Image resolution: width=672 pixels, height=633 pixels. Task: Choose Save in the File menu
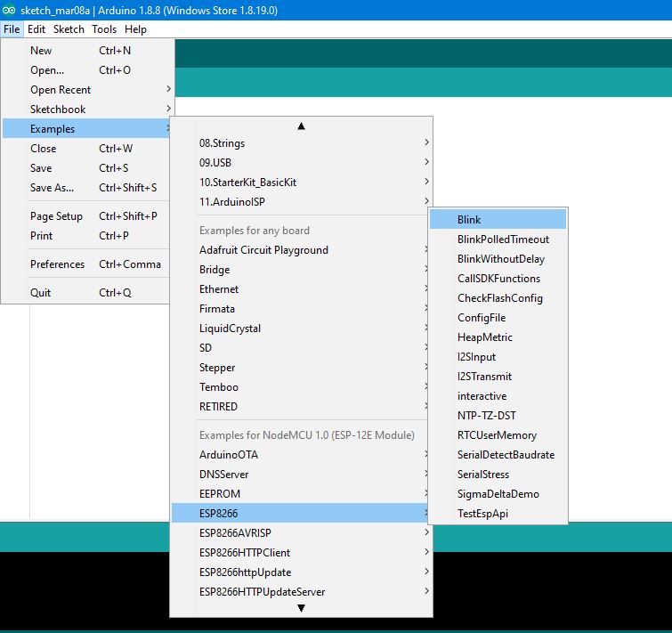click(87, 168)
